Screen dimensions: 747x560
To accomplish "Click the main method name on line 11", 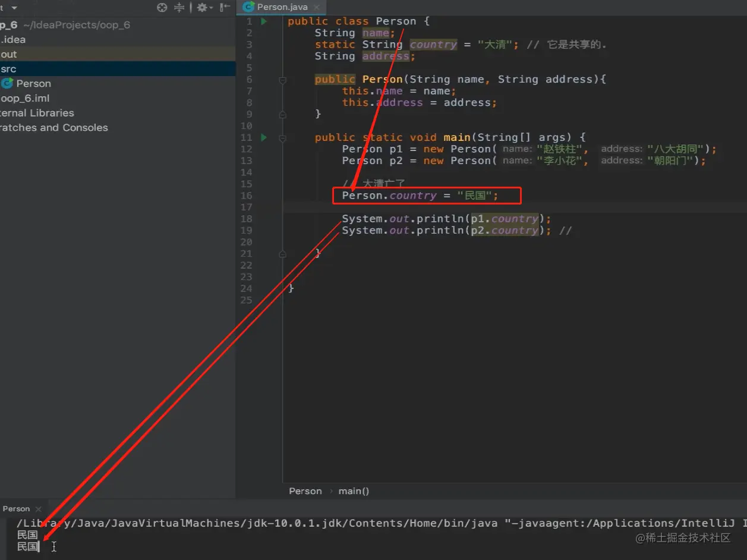I will click(456, 137).
